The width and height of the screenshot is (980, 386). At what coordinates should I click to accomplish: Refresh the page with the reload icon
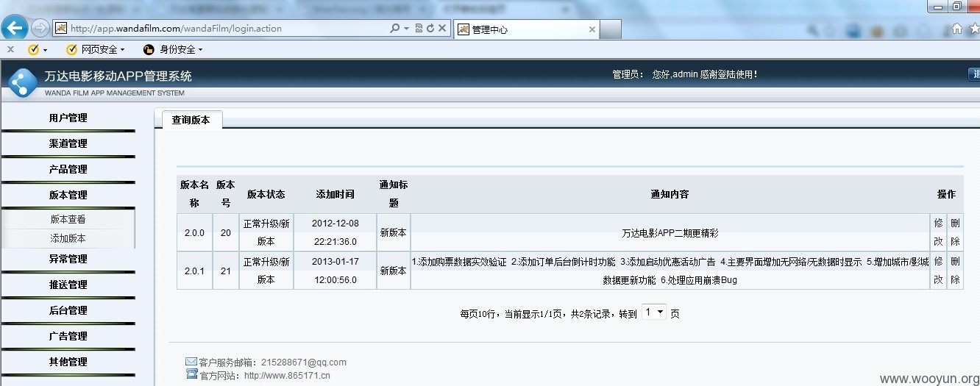(430, 29)
